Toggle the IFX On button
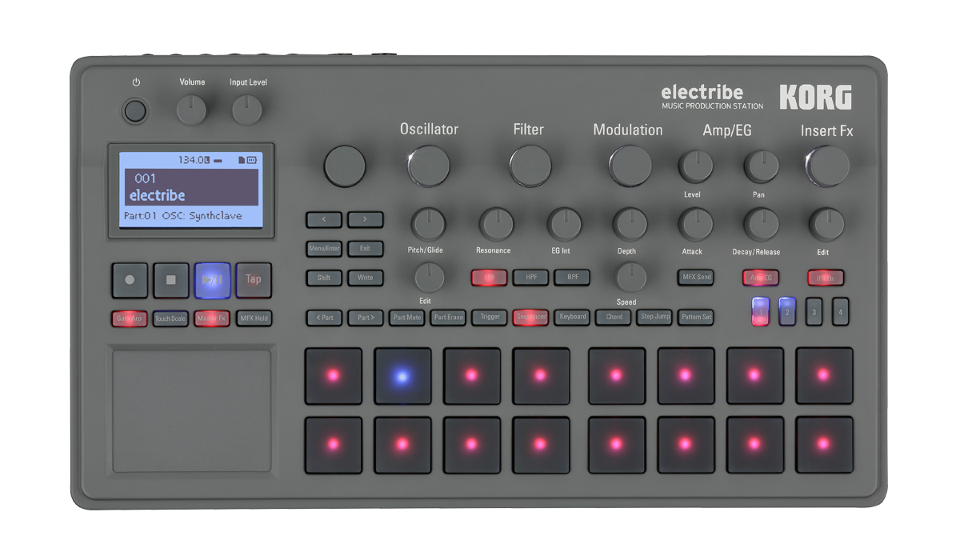The width and height of the screenshot is (960, 560). (825, 278)
